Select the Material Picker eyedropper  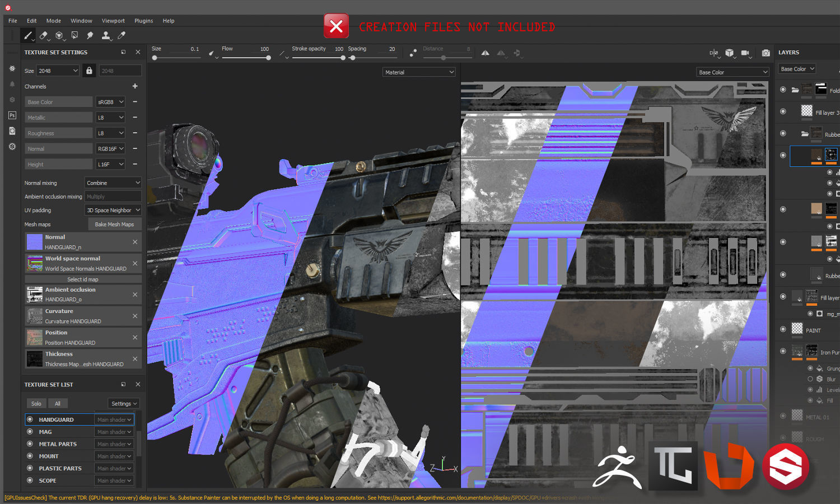pyautogui.click(x=122, y=35)
